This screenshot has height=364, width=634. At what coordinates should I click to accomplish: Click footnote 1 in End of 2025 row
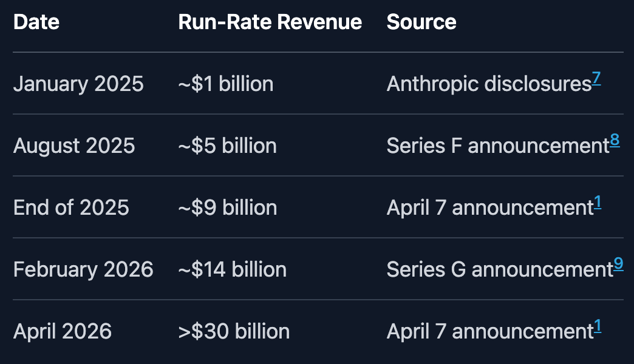598,202
